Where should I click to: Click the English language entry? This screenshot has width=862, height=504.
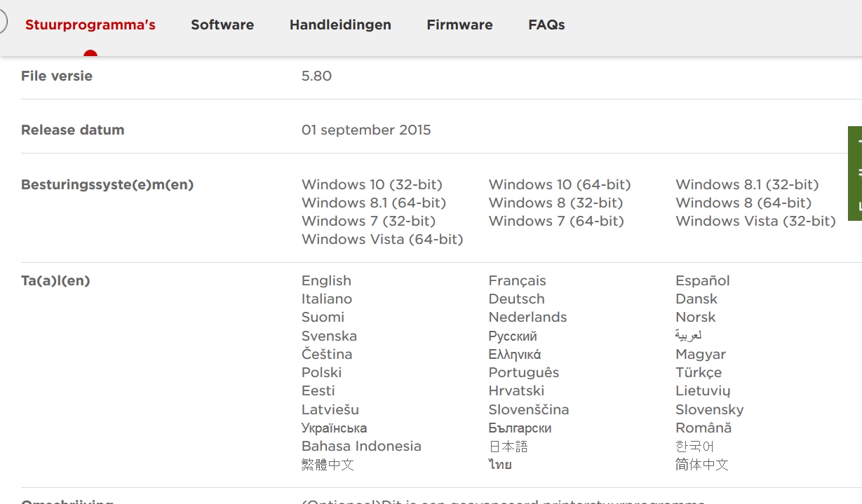click(x=326, y=281)
